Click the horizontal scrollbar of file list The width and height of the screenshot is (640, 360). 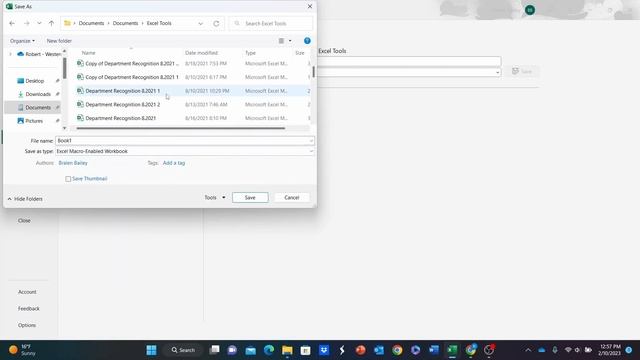180,128
